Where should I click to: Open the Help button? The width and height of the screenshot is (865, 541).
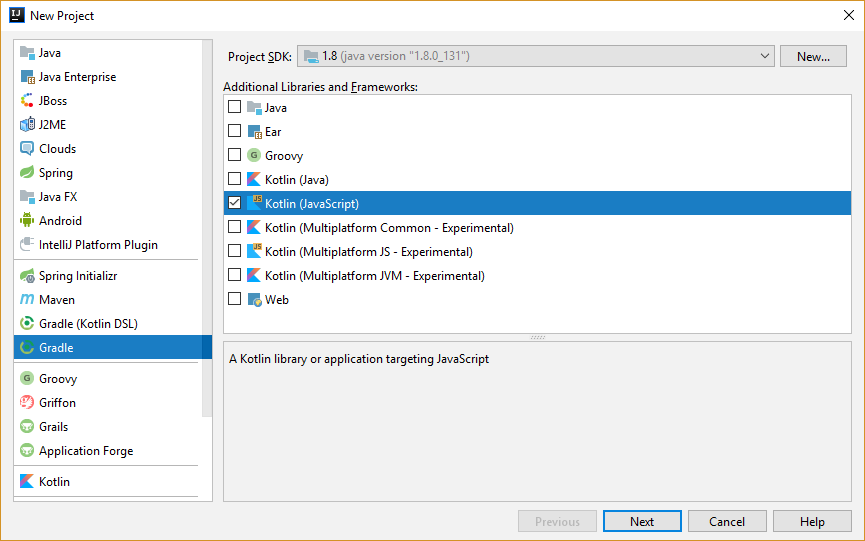coord(812,521)
